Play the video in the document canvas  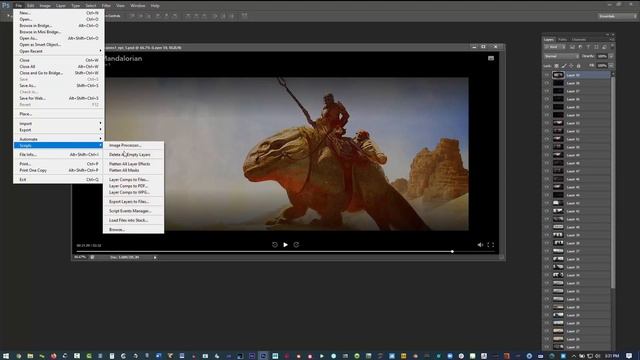click(x=285, y=244)
